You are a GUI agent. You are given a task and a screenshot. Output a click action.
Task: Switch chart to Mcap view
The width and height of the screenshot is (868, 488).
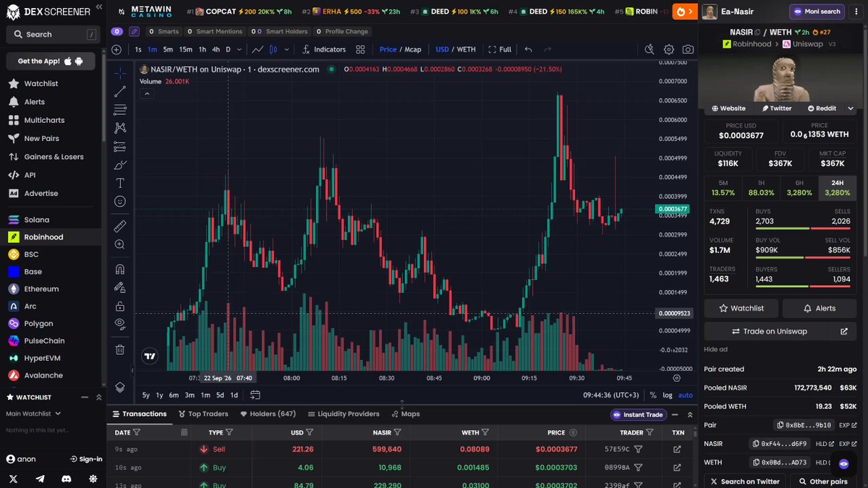(x=413, y=49)
